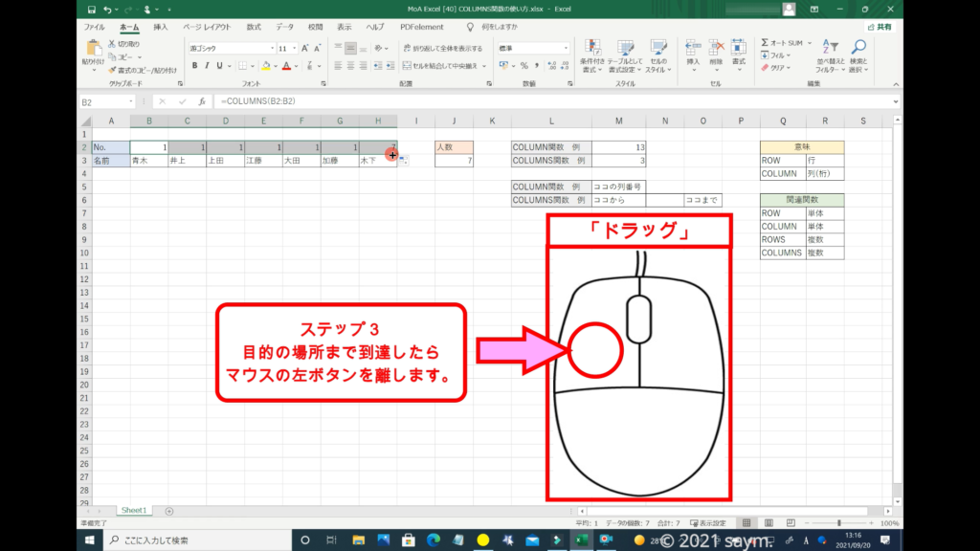Toggle center horizontal alignment
The width and height of the screenshot is (980, 551).
350,66
